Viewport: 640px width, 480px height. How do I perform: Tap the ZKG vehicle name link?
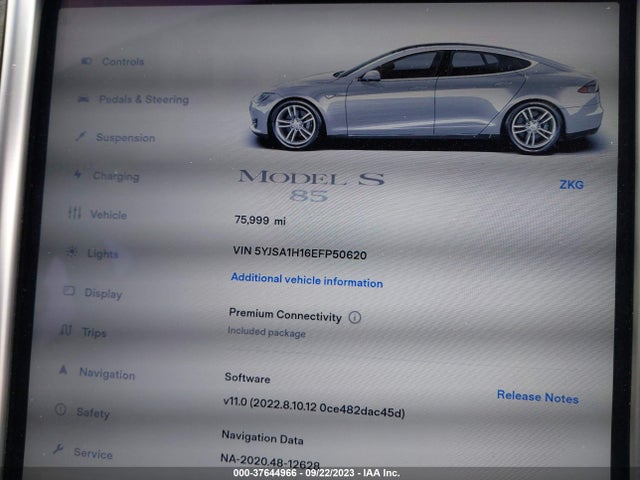pos(571,184)
